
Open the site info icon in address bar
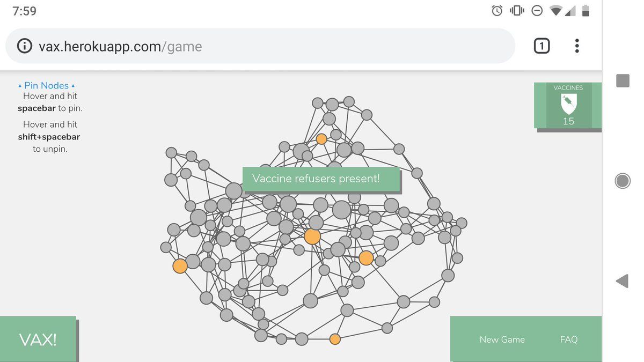point(25,46)
